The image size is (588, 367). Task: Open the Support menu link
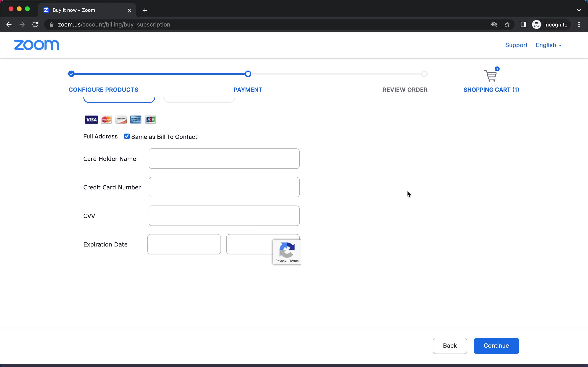(517, 45)
